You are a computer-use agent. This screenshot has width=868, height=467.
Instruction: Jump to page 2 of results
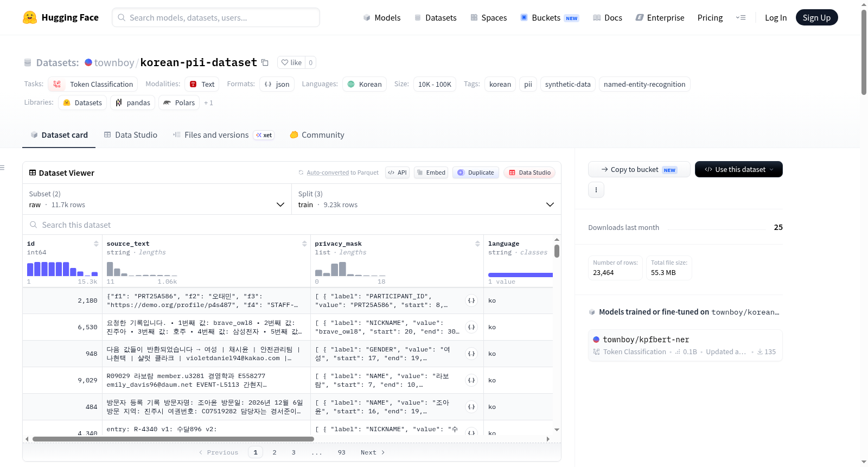(275, 452)
